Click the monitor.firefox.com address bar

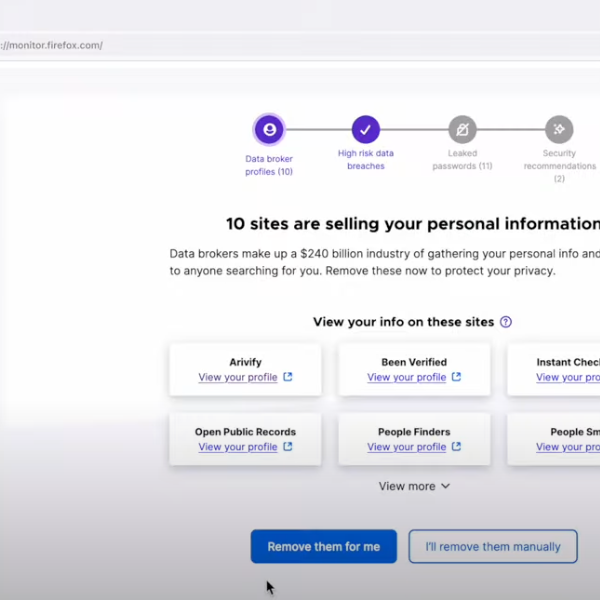pos(300,45)
